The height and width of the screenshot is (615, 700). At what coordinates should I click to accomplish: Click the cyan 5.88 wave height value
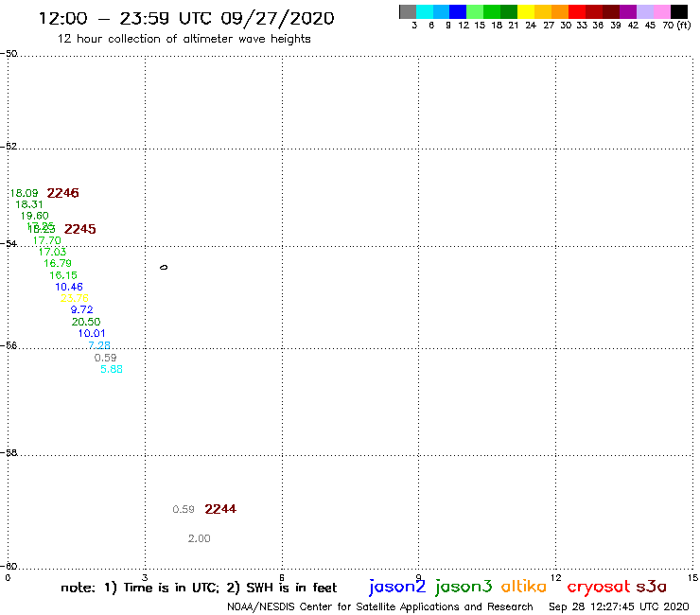[112, 369]
